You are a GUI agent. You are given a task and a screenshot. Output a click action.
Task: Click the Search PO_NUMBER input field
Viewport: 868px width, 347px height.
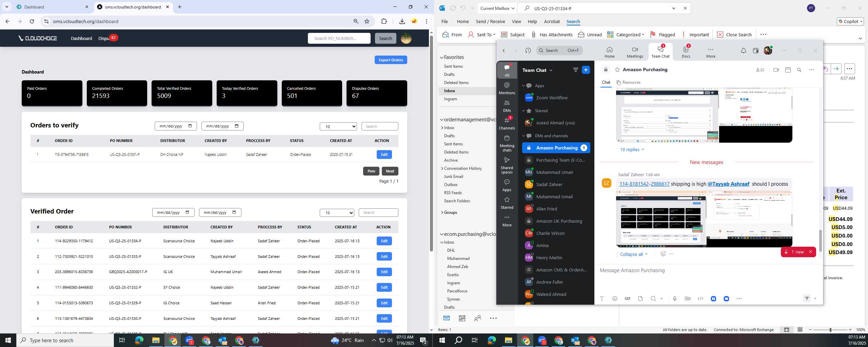(339, 38)
